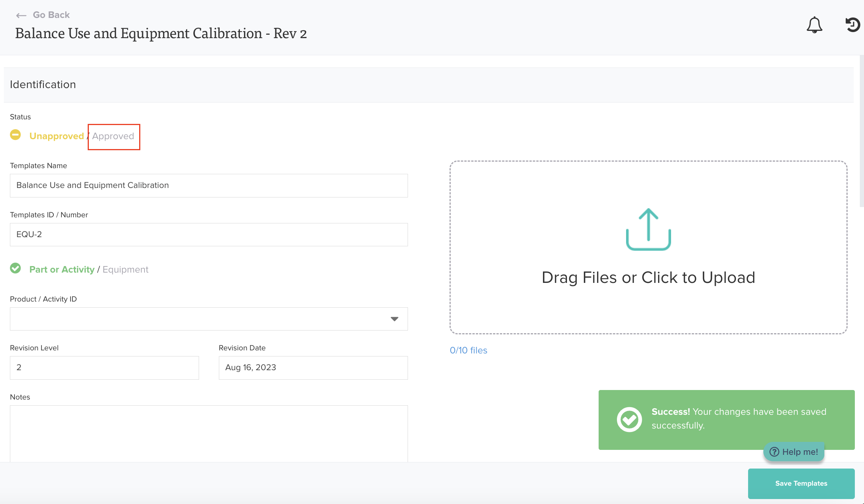Select the Part or Activity option
This screenshot has height=504, width=864.
62,270
